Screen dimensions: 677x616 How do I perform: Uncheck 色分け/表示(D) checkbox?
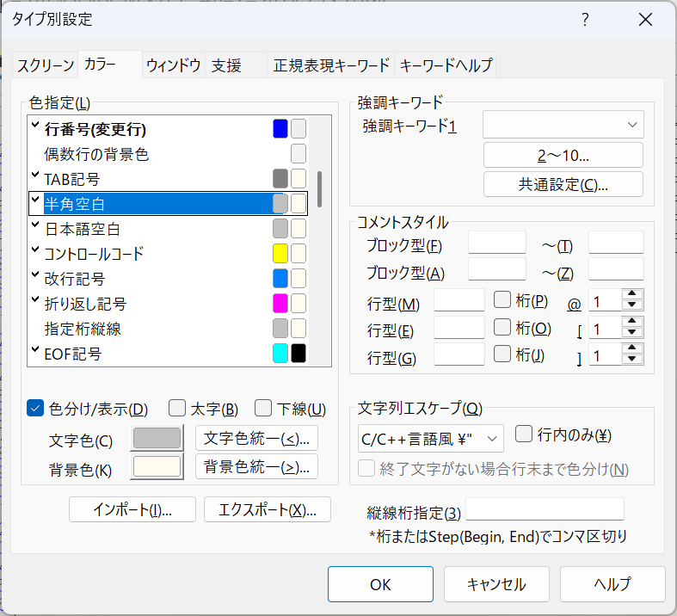(x=35, y=409)
